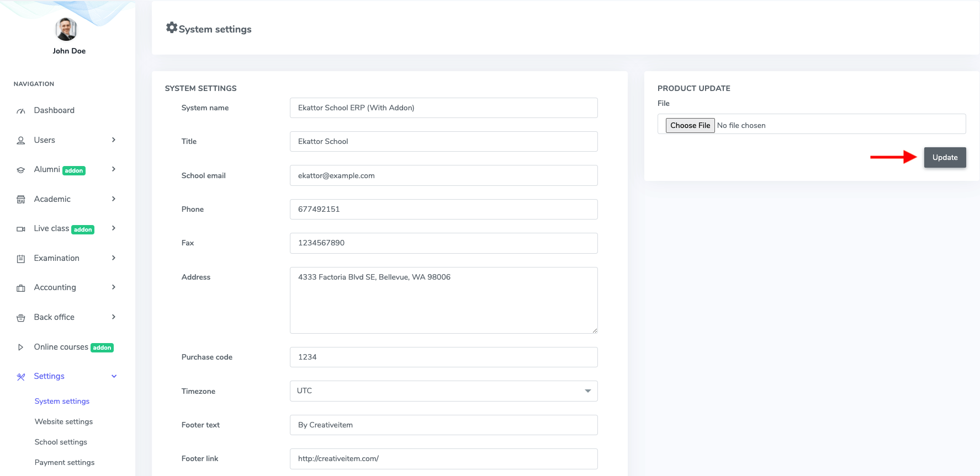Click the Online courses addon badge
Image resolution: width=980 pixels, height=476 pixels.
click(x=102, y=348)
